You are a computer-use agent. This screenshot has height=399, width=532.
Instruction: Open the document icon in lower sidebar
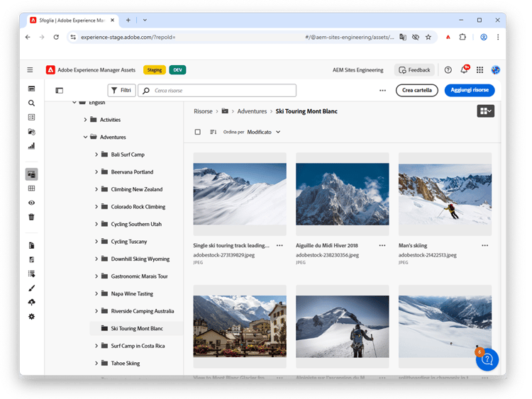click(x=31, y=245)
